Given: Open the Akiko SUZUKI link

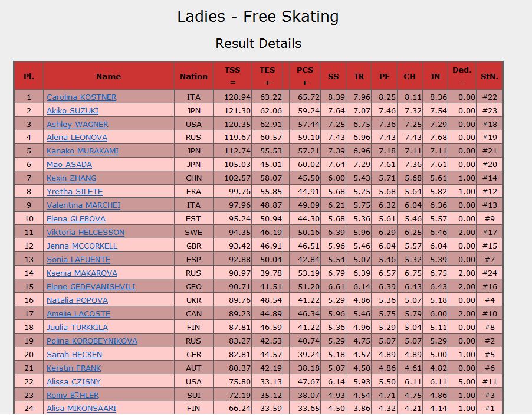Looking at the screenshot, I should coord(73,111).
